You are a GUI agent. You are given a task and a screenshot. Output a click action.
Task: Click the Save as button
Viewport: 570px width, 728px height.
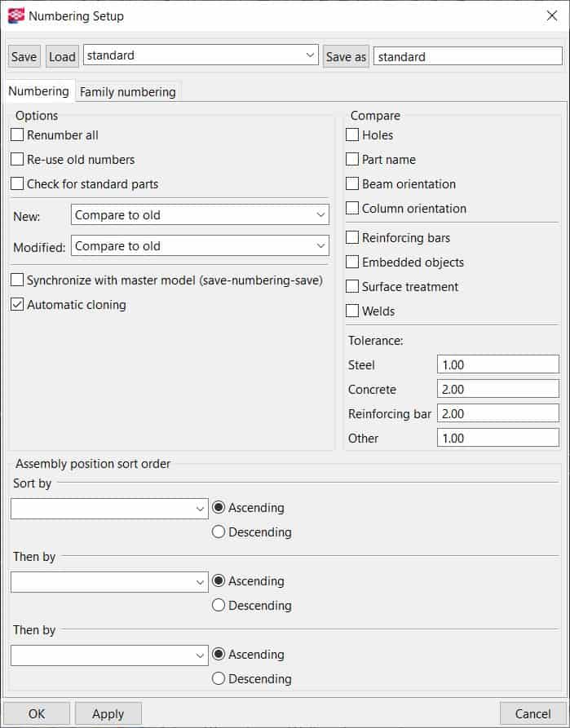coord(346,56)
